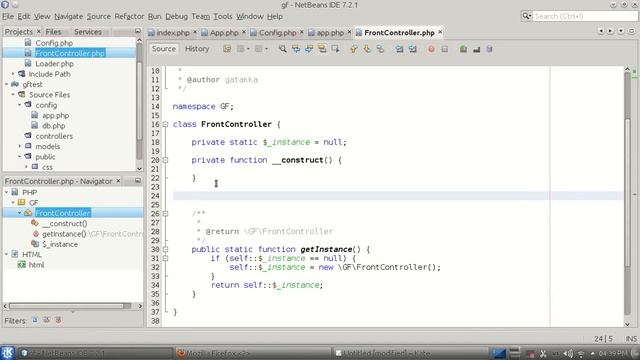Screen dimensions: 640x360
Task: Click the Last Edit location toolbar icon
Action: [227, 49]
